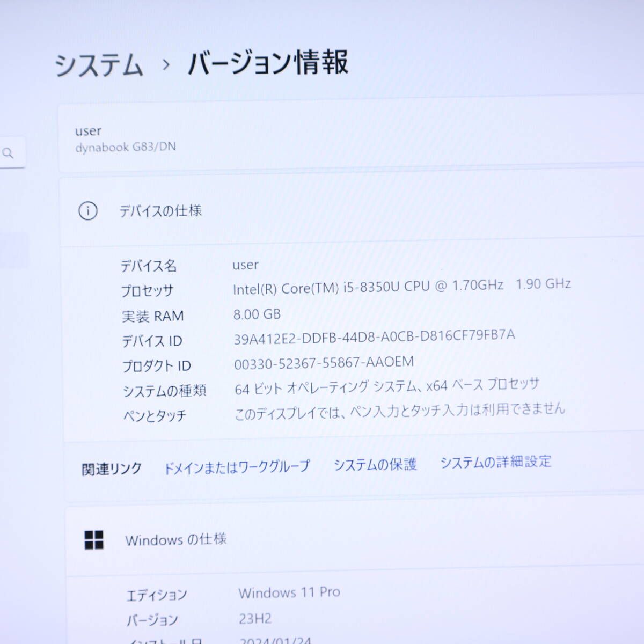Click the search magnifier icon in sidebar
This screenshot has height=644, width=644.
pyautogui.click(x=8, y=153)
